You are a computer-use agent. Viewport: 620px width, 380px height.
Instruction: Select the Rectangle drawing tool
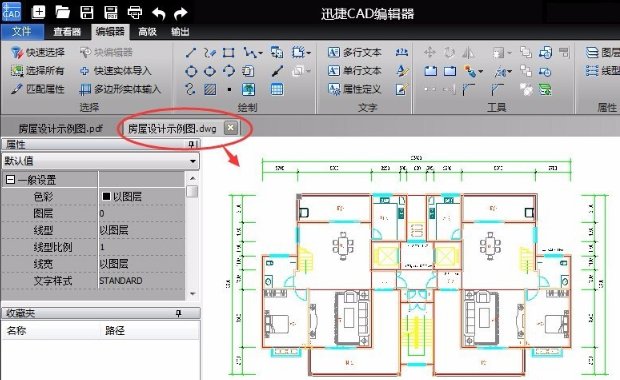click(229, 53)
